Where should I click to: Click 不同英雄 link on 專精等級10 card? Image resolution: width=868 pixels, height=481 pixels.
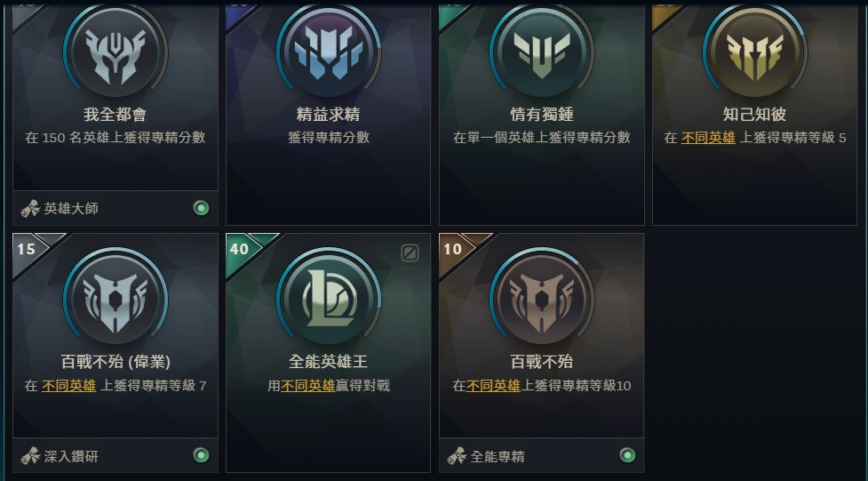[x=493, y=385]
